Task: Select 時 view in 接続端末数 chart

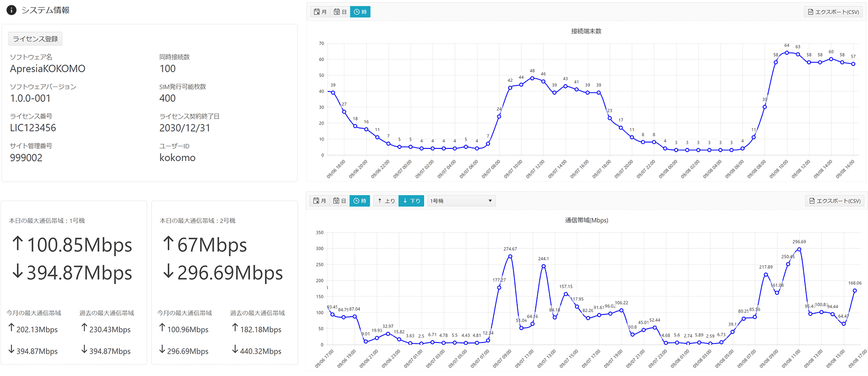Action: tap(360, 12)
